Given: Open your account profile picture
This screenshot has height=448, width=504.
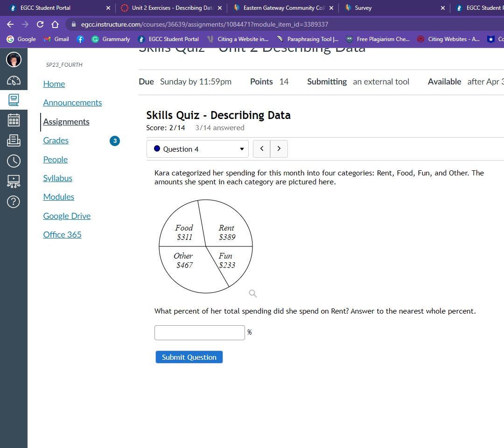Looking at the screenshot, I should 14,60.
